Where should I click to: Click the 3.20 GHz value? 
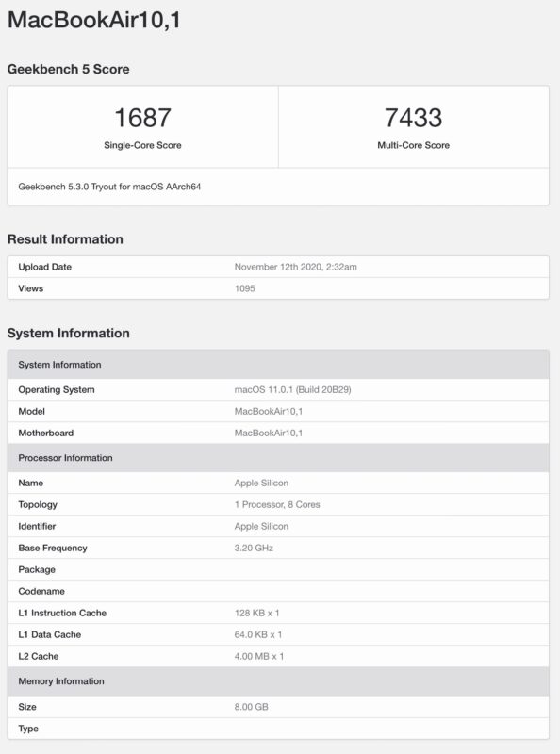[254, 549]
